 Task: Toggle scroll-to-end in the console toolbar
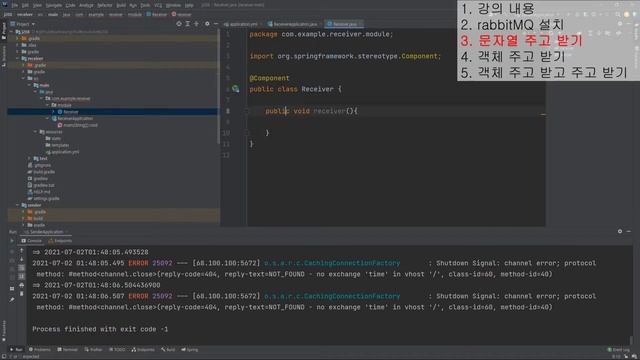(x=22, y=277)
